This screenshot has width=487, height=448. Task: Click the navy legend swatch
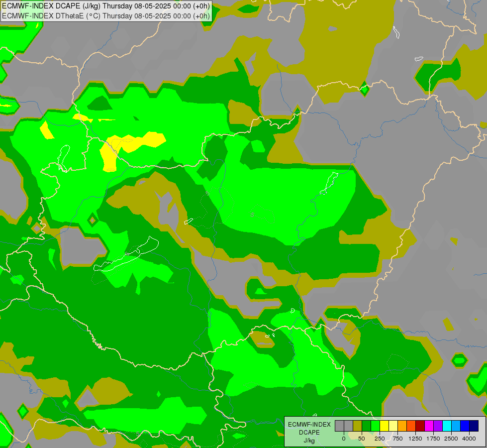(474, 426)
